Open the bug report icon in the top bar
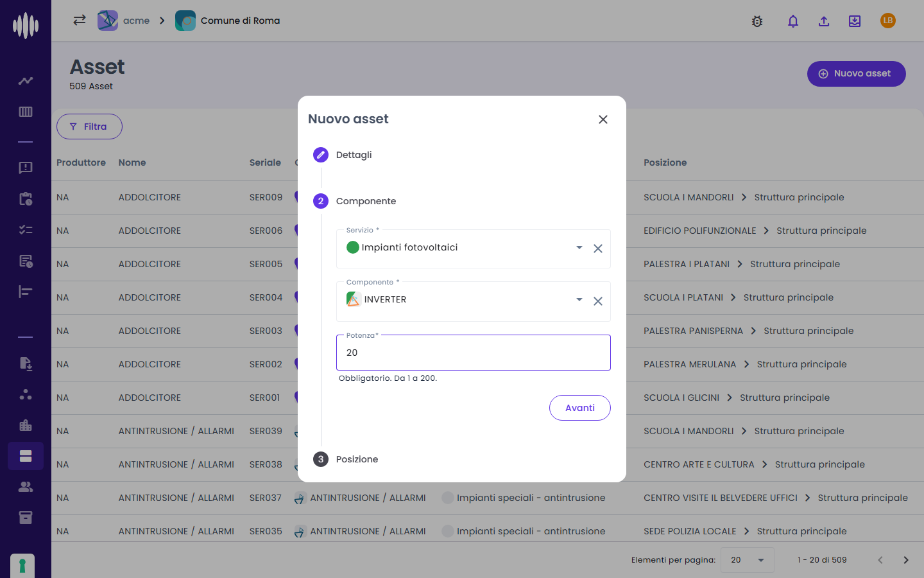 pyautogui.click(x=757, y=21)
